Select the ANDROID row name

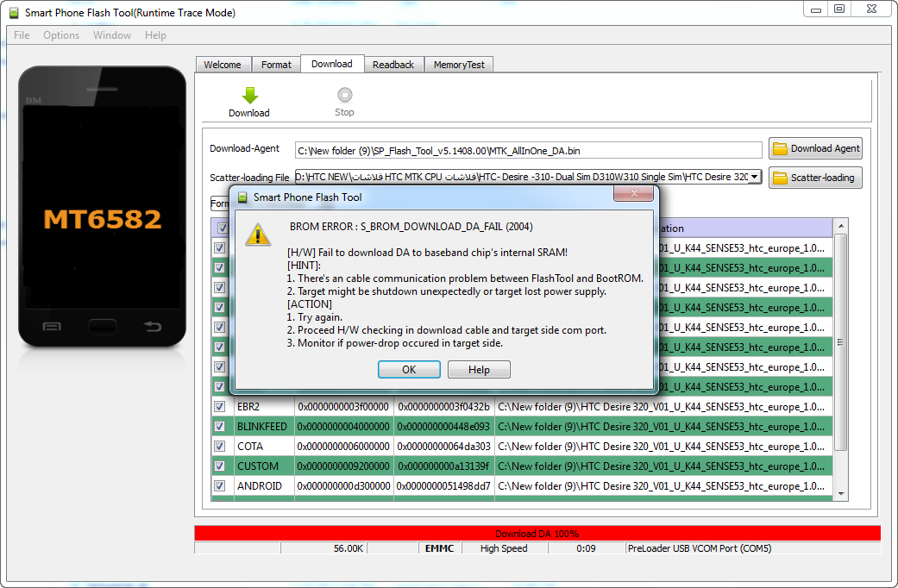(260, 485)
